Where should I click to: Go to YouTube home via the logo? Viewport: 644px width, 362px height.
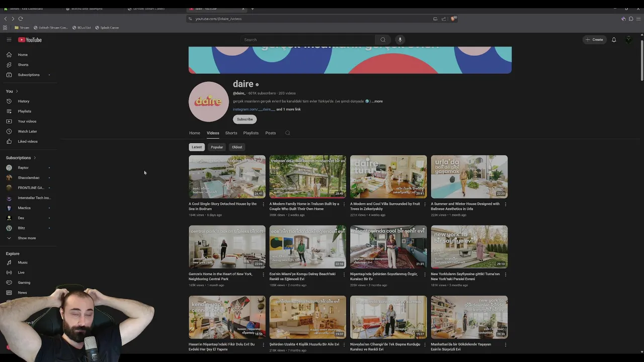pos(30,40)
